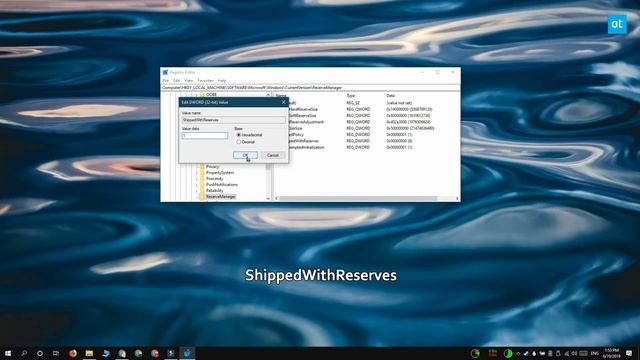Expand the Proximity key node

coord(196,179)
